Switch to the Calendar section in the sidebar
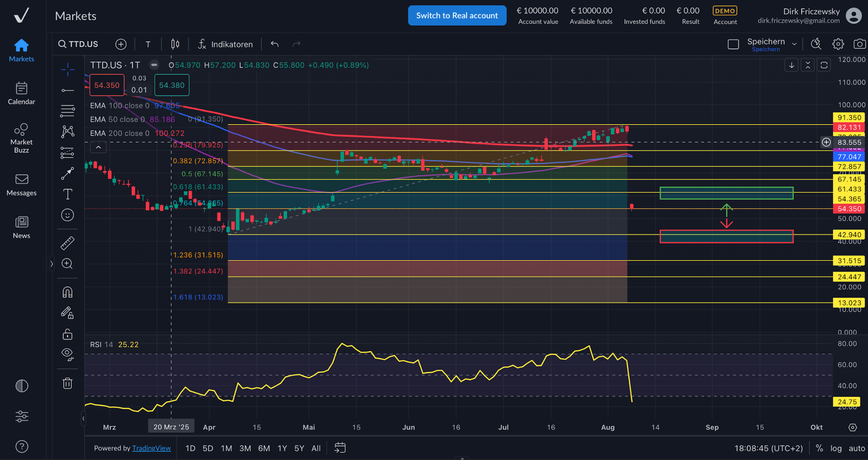Screen dimensions: 868x460 [21, 94]
